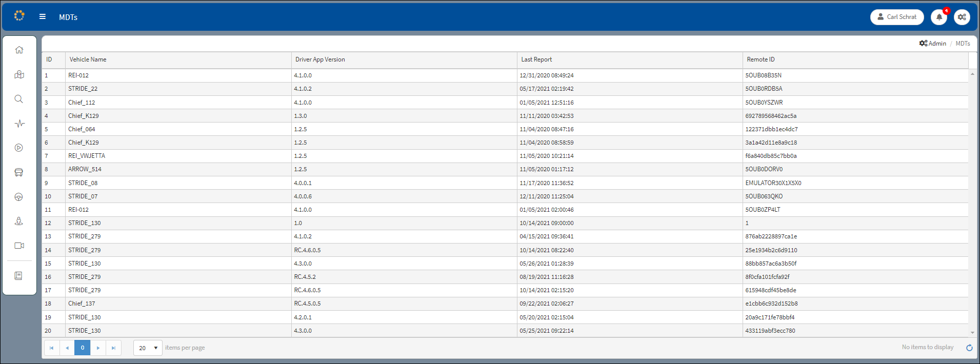Open the playback sidebar icon

tap(19, 148)
